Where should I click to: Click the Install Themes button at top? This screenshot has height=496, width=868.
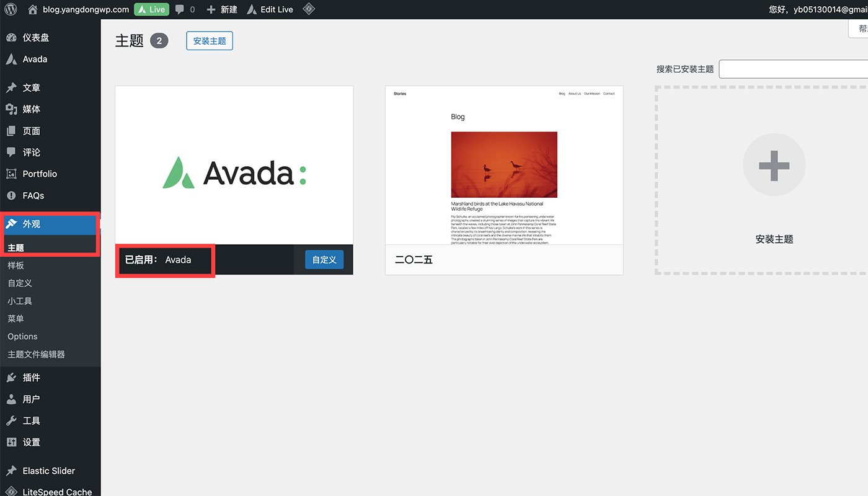(x=210, y=41)
